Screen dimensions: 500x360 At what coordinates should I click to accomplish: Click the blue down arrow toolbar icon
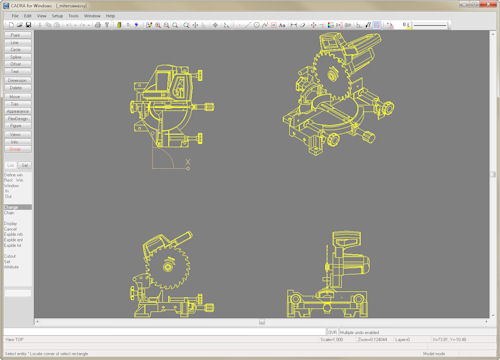(136, 25)
